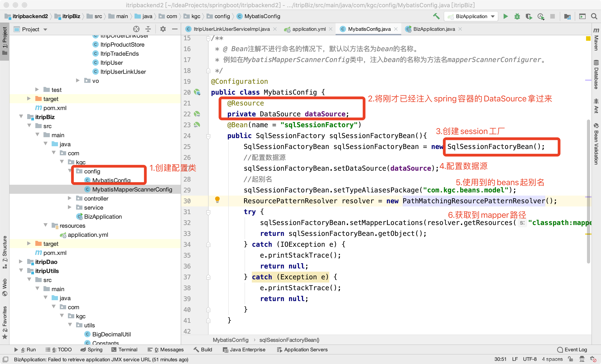This screenshot has height=364, width=601.
Task: Open the BizApplication.java tab
Action: 434,29
